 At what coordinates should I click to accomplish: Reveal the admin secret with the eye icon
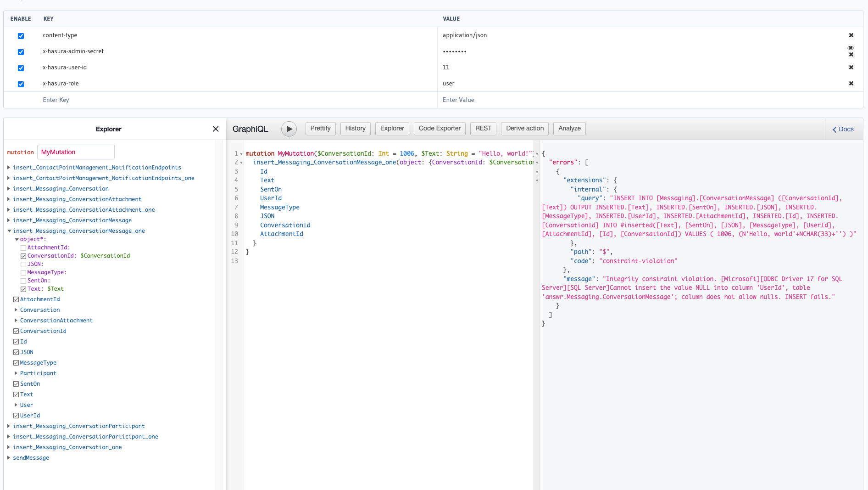pos(851,48)
